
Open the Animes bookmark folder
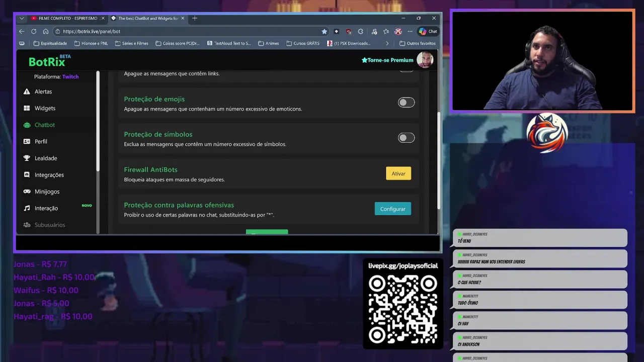click(268, 43)
